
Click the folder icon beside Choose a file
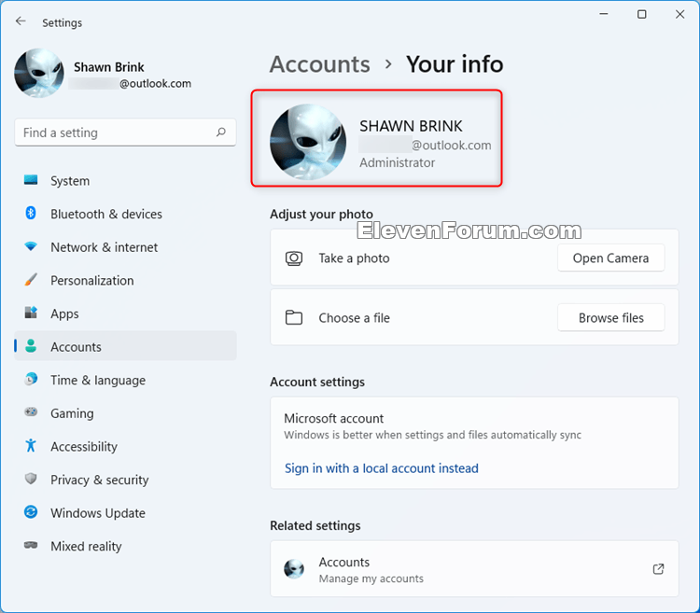coord(294,317)
